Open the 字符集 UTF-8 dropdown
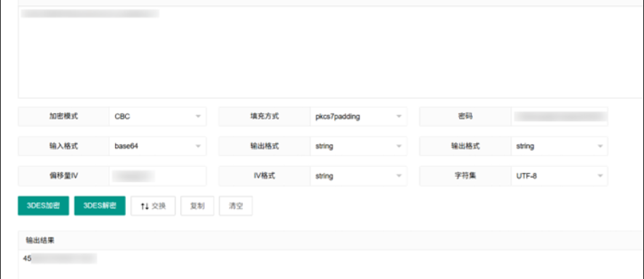This screenshot has height=279, width=644. point(560,176)
